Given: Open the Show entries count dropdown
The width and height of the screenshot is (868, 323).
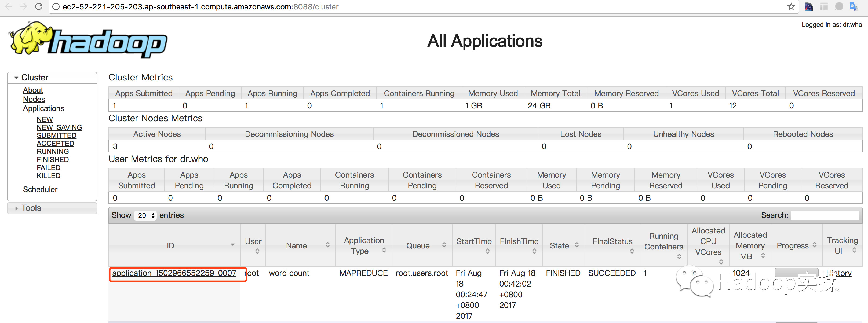Looking at the screenshot, I should tap(145, 215).
